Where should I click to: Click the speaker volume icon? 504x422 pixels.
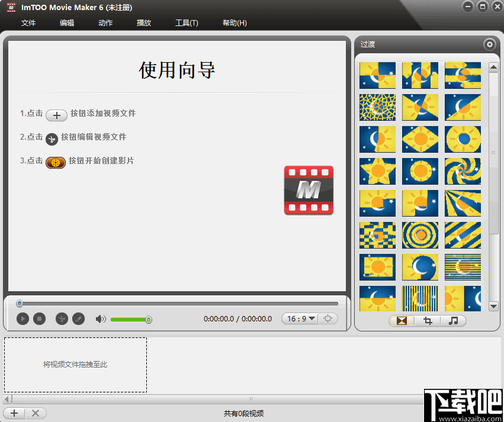tap(101, 319)
